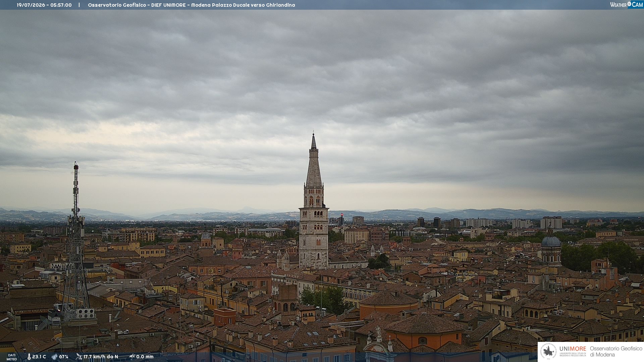Click the UNIMORE university seal icon

pos(548,351)
